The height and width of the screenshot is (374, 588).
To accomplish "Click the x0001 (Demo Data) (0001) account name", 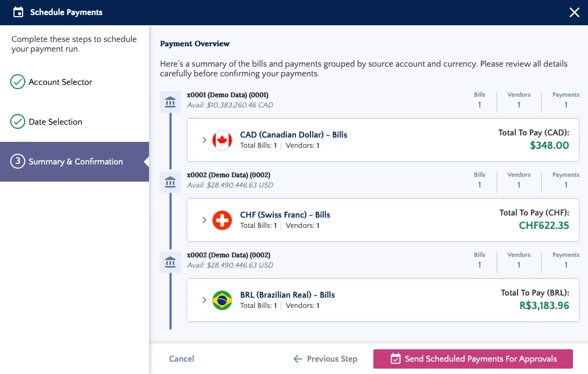I will click(x=228, y=95).
